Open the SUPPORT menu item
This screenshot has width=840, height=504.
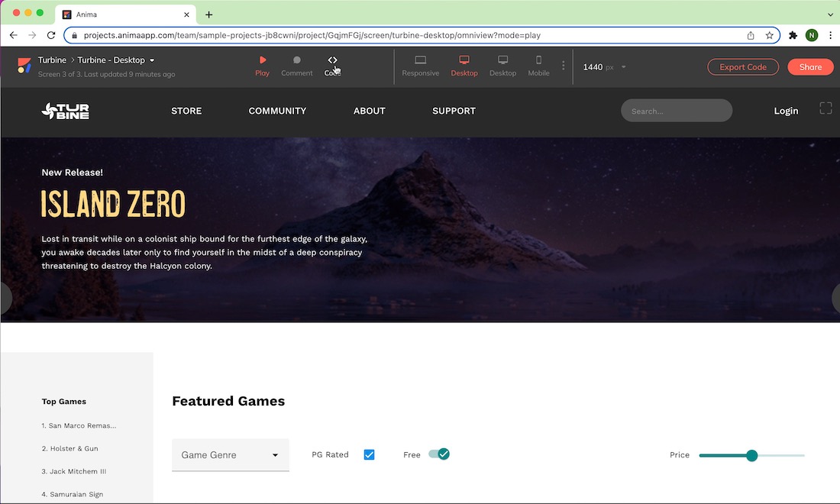(454, 111)
